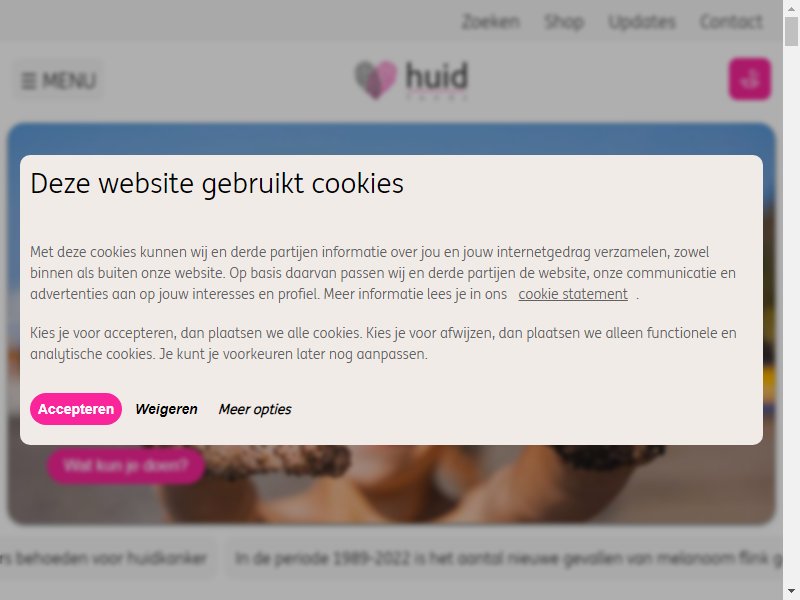Go to Shop in the top navigation
The width and height of the screenshot is (800, 600).
click(x=564, y=22)
